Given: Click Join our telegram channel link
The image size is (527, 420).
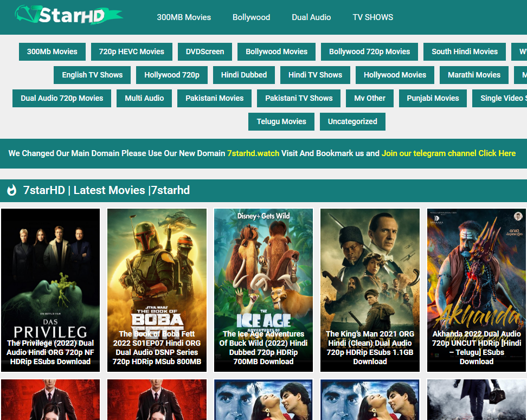Looking at the screenshot, I should pos(448,153).
